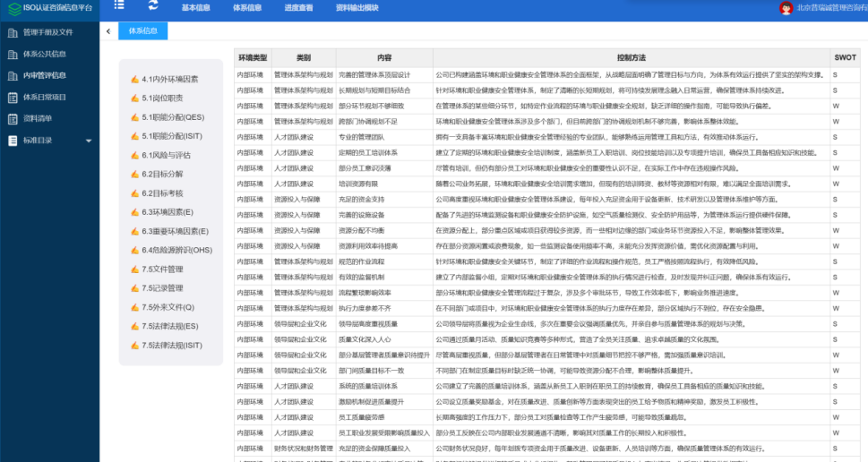This screenshot has width=868, height=462.
Task: Open the 基本信息 top menu
Action: coord(196,8)
